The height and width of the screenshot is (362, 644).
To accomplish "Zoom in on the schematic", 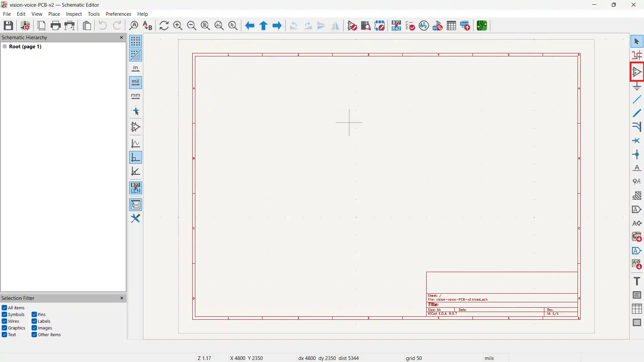I will coord(178,25).
